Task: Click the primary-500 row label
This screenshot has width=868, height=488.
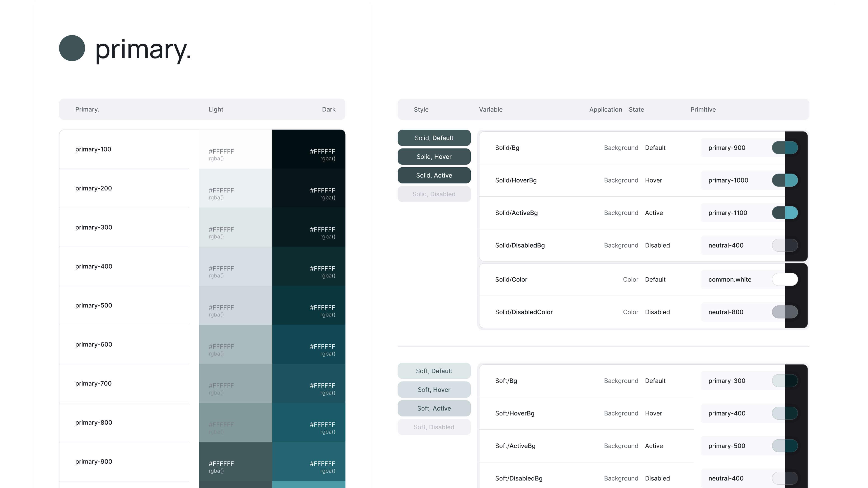Action: click(x=94, y=305)
